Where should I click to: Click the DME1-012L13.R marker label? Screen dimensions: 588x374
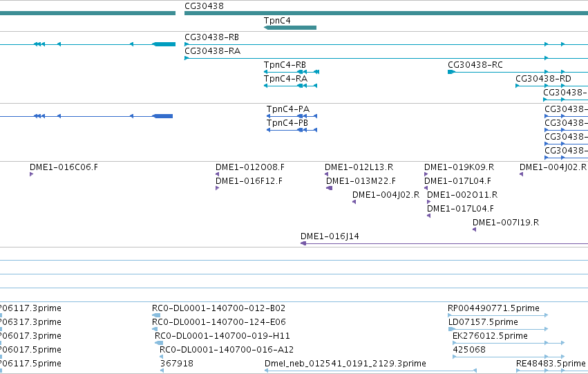click(x=359, y=167)
